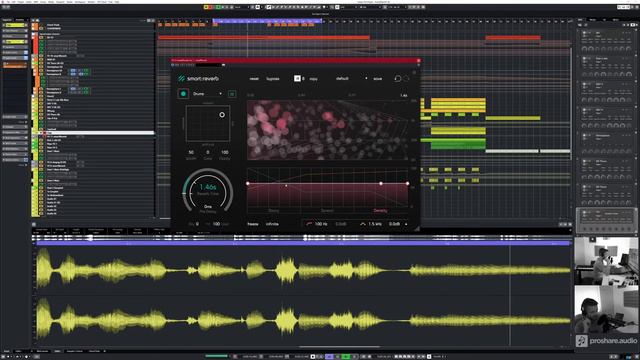Select the Density tab under the curve
The image size is (640, 360).
(380, 211)
